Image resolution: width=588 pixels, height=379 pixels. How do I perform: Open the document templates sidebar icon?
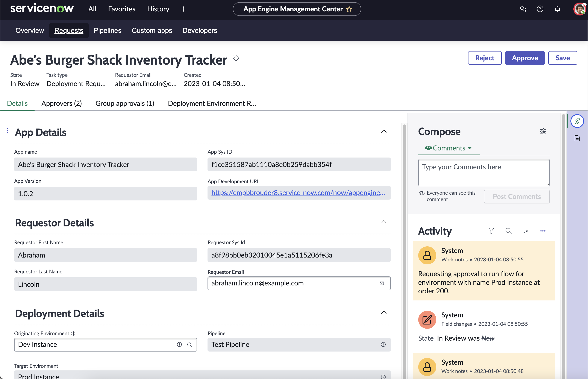click(577, 138)
